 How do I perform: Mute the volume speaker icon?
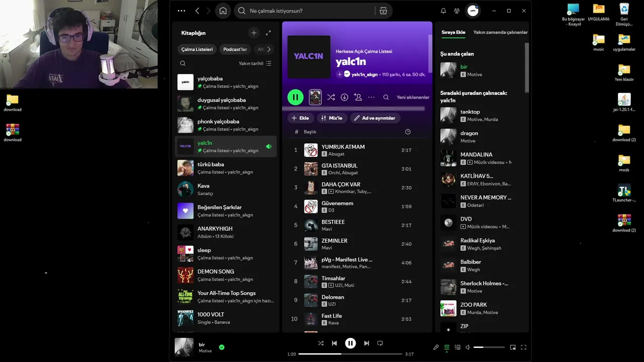pyautogui.click(x=467, y=347)
